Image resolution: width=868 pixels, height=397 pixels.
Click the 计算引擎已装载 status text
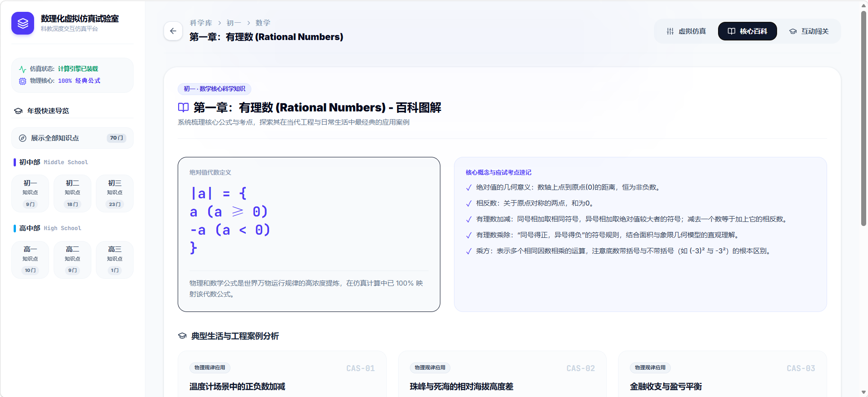(78, 69)
